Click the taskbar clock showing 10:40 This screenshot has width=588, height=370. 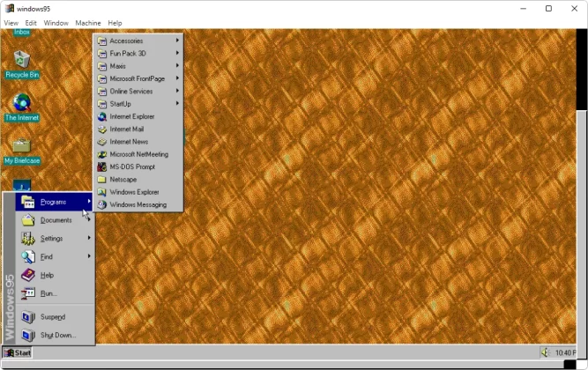565,352
